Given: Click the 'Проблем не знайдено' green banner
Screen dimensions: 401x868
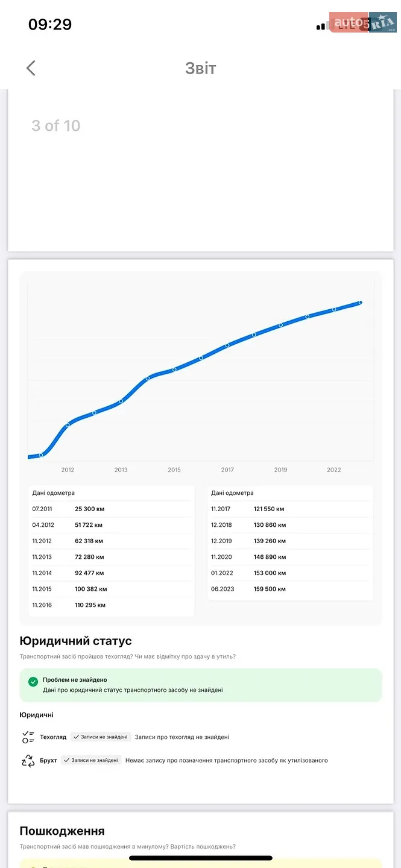Looking at the screenshot, I should click(x=201, y=685).
